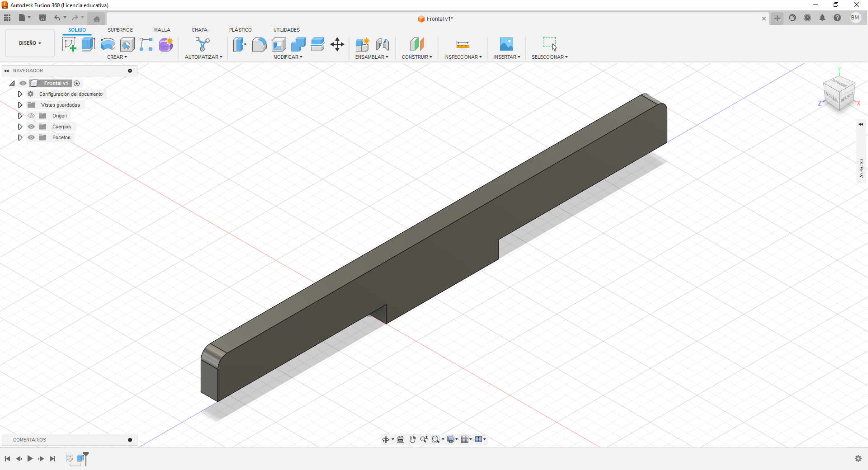Expand Configuración del documento node
Image resolution: width=868 pixels, height=470 pixels.
point(20,94)
